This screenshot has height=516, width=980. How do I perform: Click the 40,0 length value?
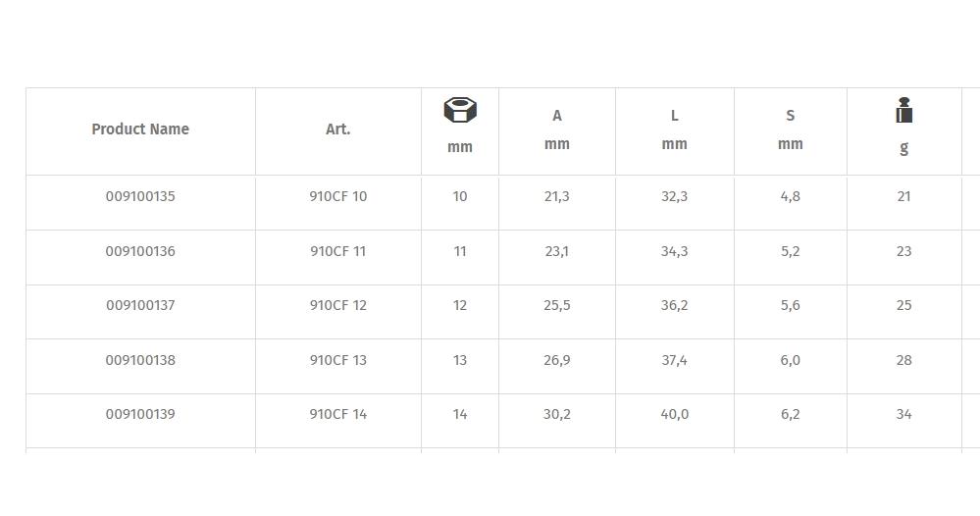[x=674, y=414]
